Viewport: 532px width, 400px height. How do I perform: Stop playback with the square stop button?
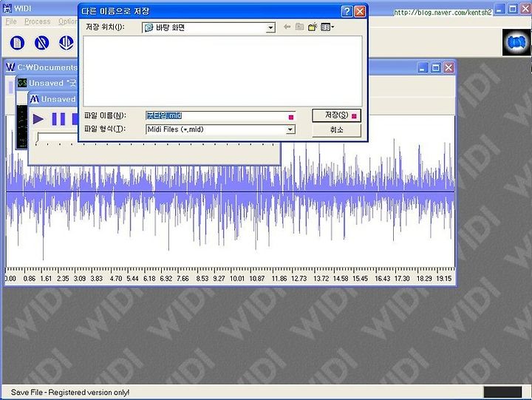75,119
